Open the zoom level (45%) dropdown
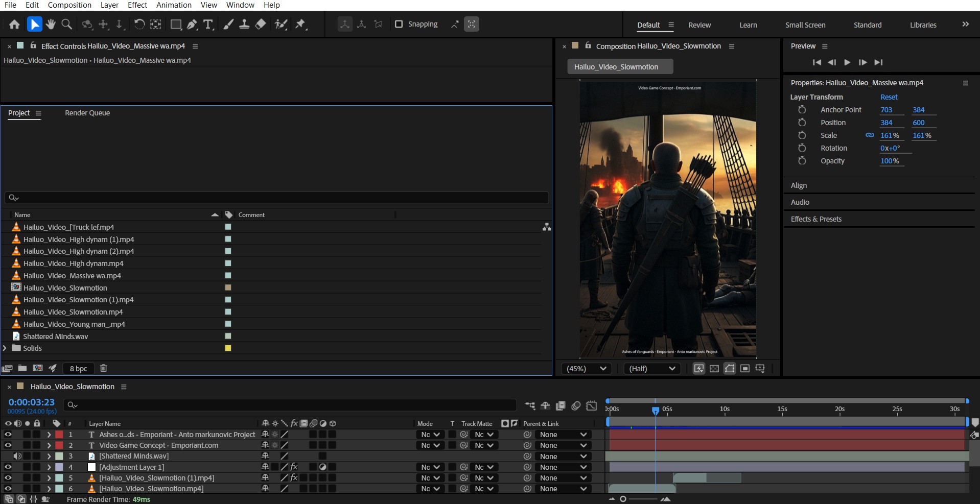Screen dimensions: 980x504 (x=586, y=369)
